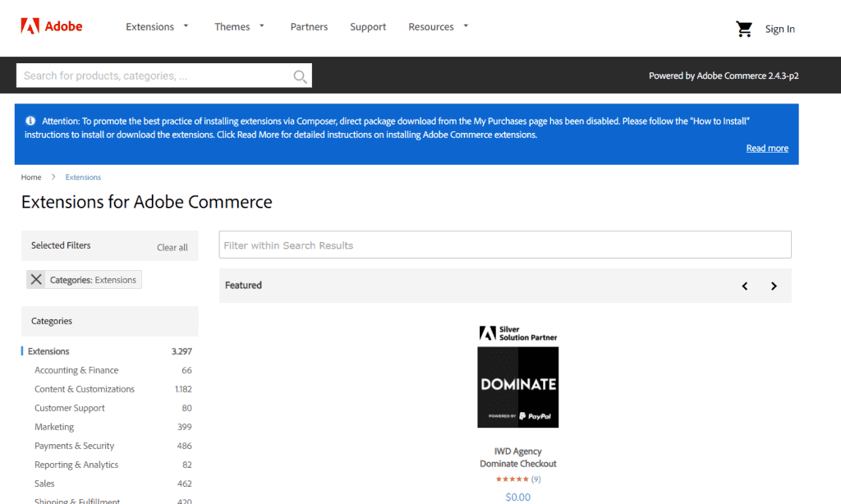Open the shopping cart
This screenshot has width=841, height=504.
click(744, 29)
